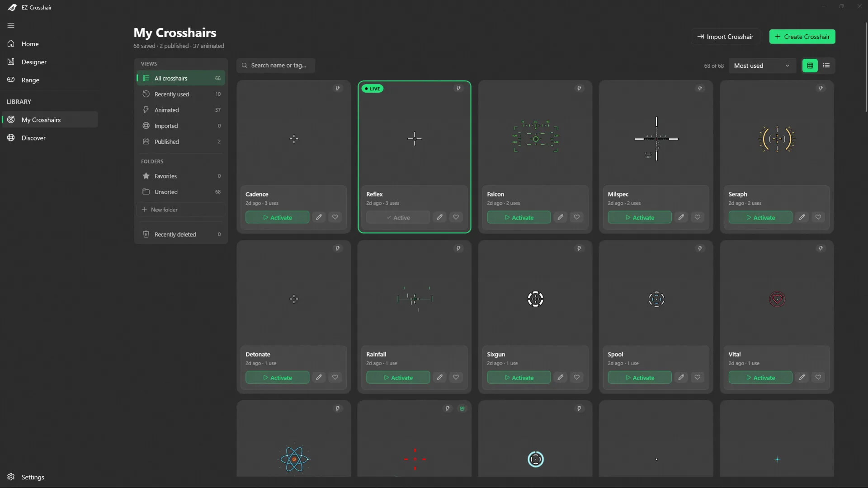Edit the Sixgun crosshair
Screen dimensions: 868x488
tap(560, 377)
